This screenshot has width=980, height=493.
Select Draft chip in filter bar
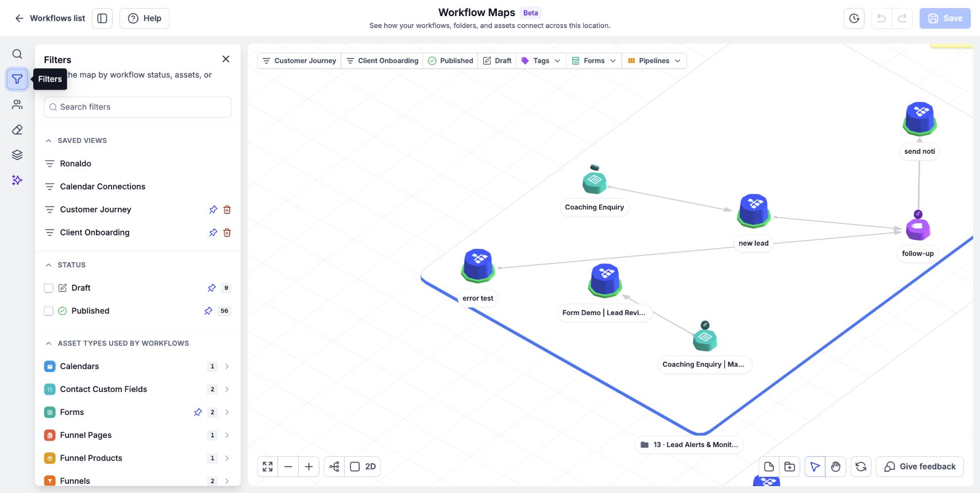(497, 61)
